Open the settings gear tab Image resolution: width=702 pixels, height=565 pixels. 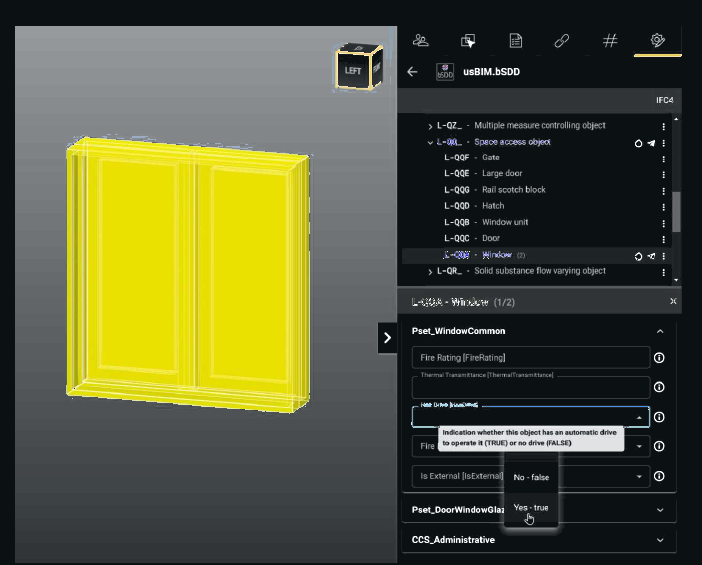coord(657,40)
